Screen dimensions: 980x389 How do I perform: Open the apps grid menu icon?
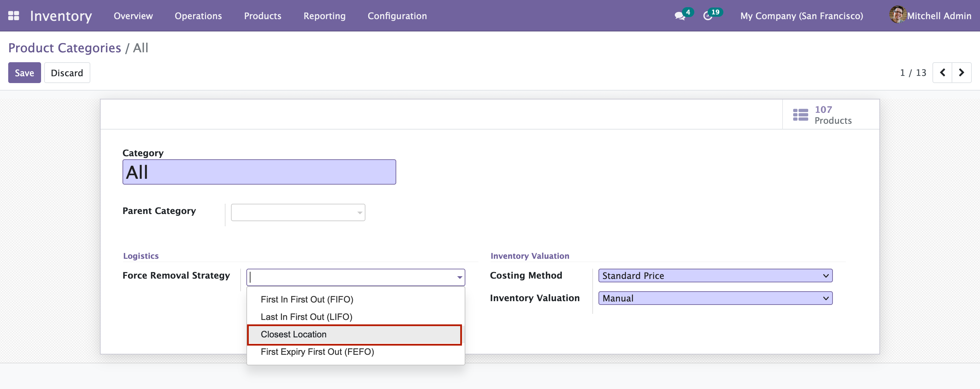[14, 16]
